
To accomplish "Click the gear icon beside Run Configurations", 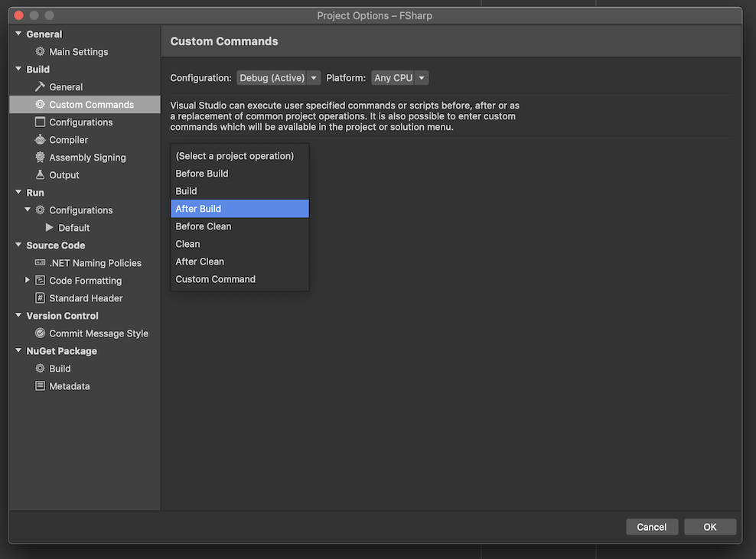I will 40,210.
